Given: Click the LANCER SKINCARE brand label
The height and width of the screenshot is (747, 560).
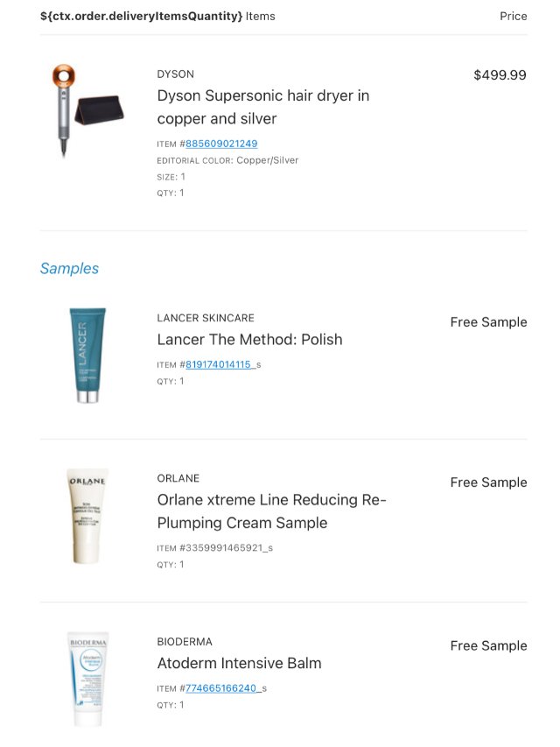Looking at the screenshot, I should click(206, 318).
